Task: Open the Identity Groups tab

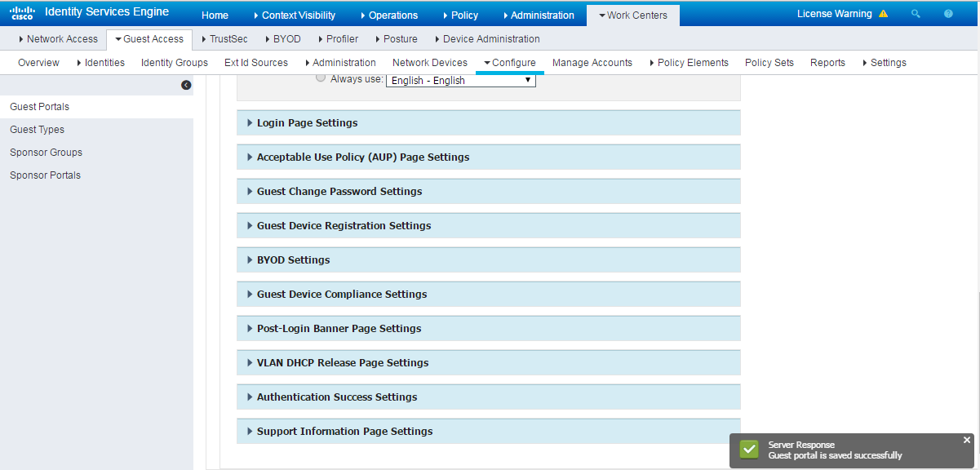Action: 175,63
